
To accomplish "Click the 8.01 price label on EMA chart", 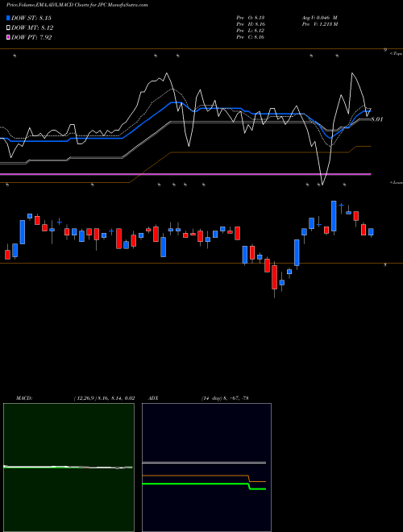I will click(x=377, y=119).
